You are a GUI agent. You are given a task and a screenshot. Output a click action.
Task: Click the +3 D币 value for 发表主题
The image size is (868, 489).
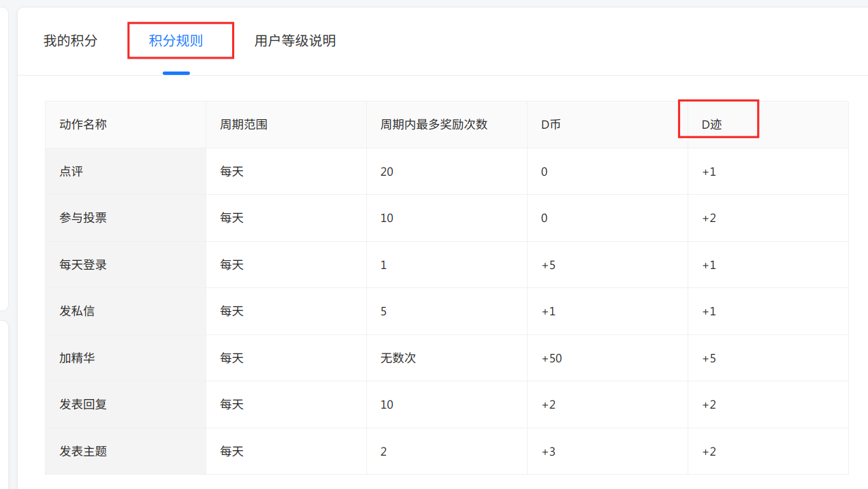(x=548, y=452)
